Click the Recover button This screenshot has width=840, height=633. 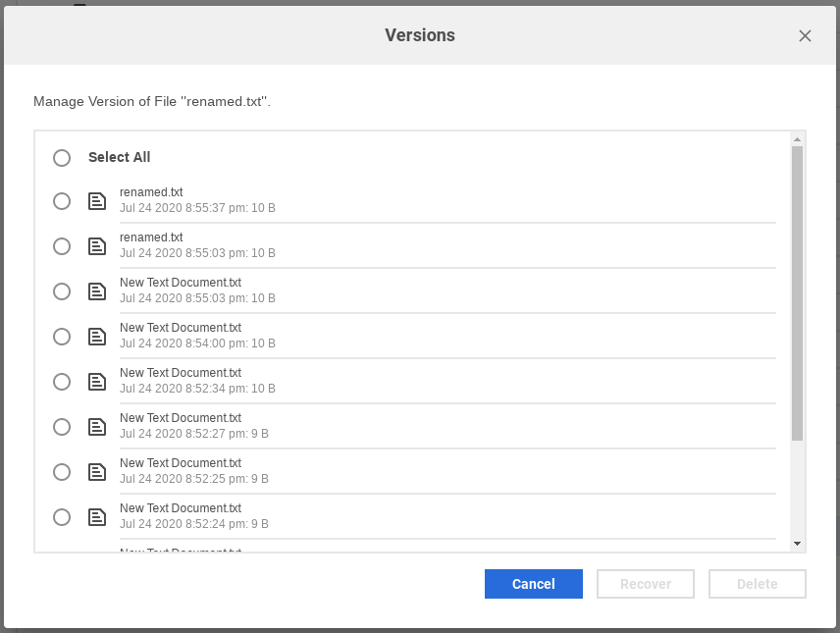(645, 583)
